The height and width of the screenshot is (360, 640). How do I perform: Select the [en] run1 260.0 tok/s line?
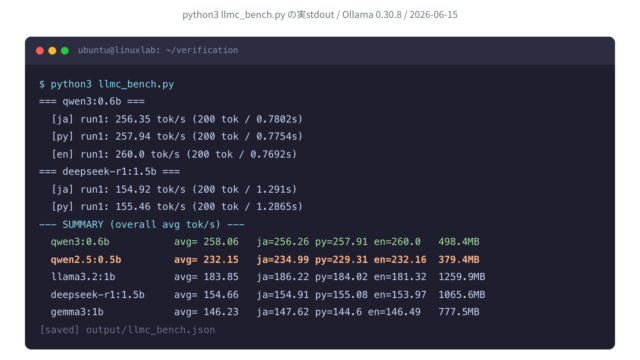point(174,154)
